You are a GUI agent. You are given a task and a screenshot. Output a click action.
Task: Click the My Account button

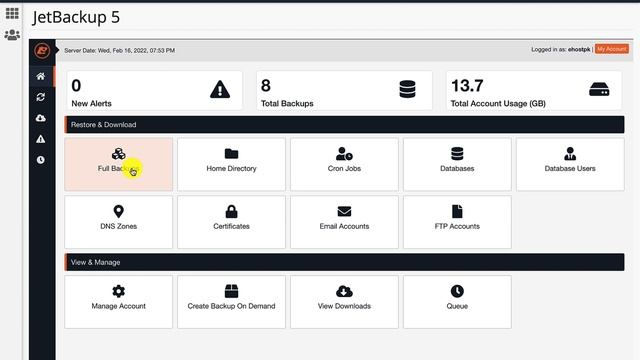tap(611, 49)
